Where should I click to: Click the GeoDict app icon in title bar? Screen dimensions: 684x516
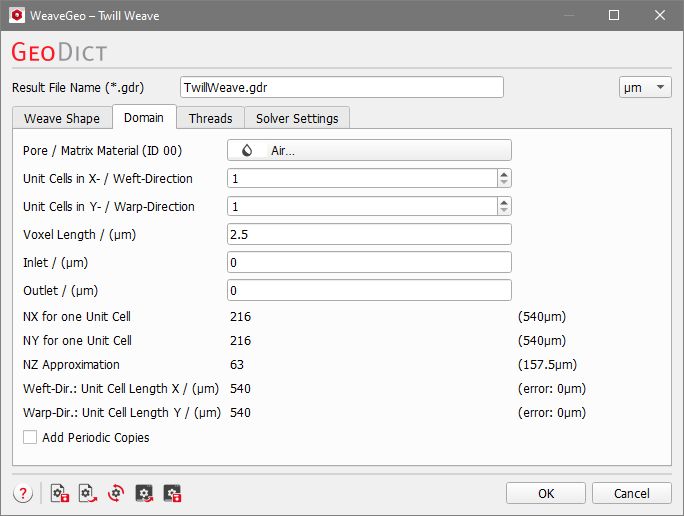click(17, 15)
